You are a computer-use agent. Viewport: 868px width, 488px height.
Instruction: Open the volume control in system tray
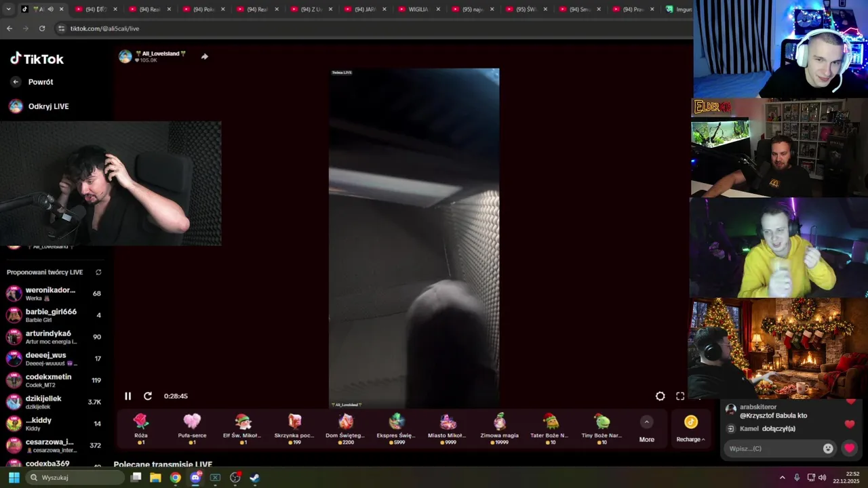pyautogui.click(x=823, y=478)
